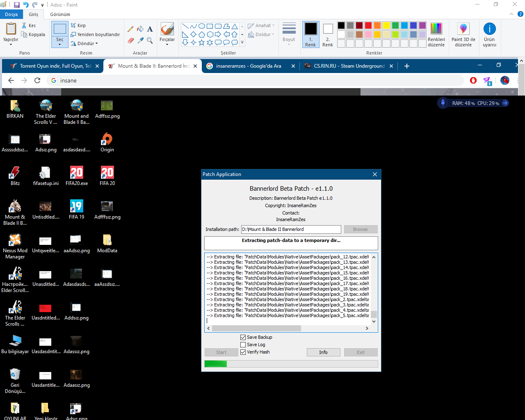Select the line shape in Şekiller
Viewport: 525px width, 420px height.
[x=185, y=26]
